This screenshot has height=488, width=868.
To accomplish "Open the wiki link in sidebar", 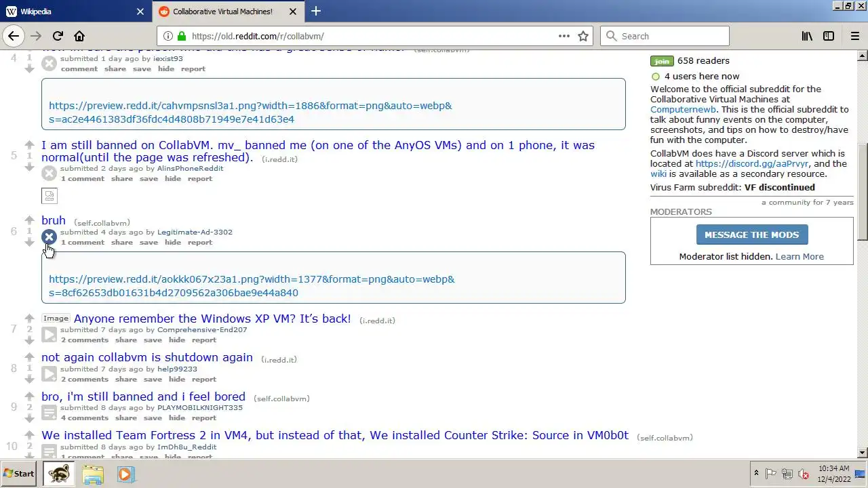I will 658,174.
